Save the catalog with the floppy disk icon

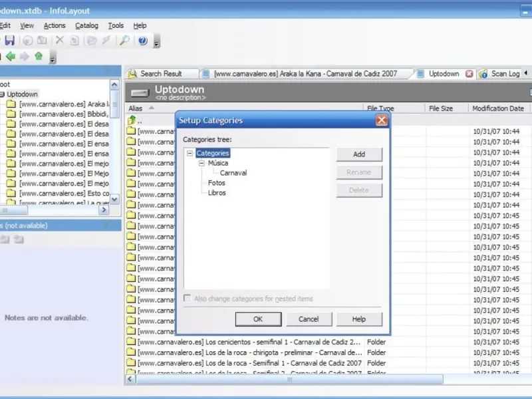(x=9, y=41)
